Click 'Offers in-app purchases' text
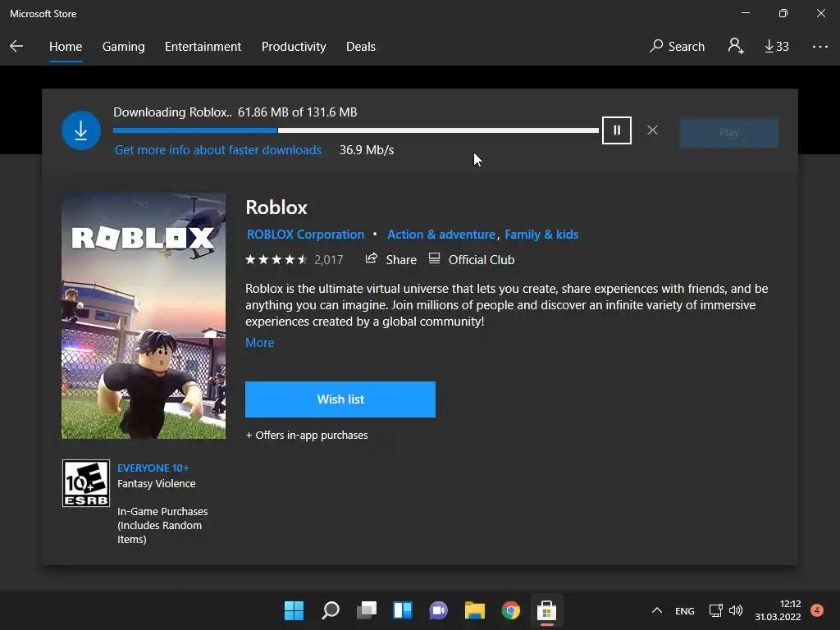This screenshot has width=840, height=630. coord(307,435)
